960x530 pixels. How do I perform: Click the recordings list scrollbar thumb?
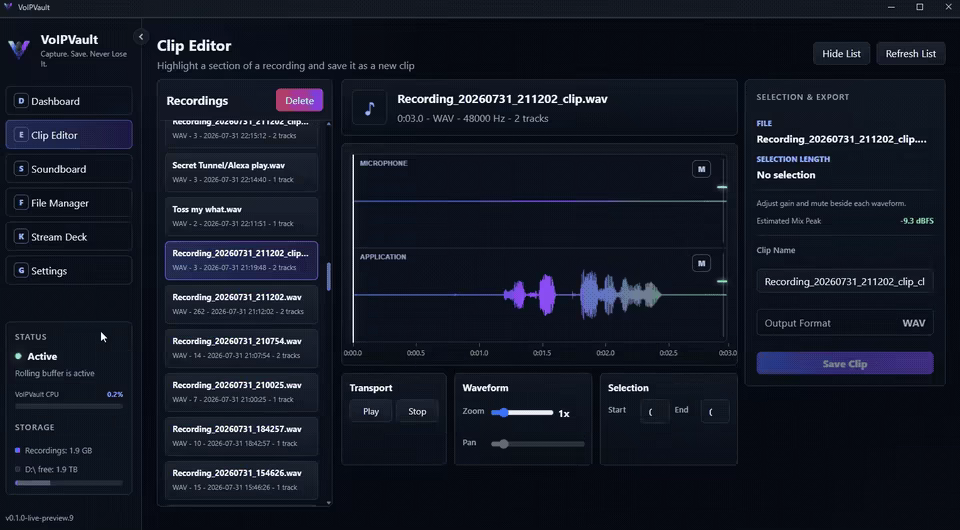coord(329,277)
